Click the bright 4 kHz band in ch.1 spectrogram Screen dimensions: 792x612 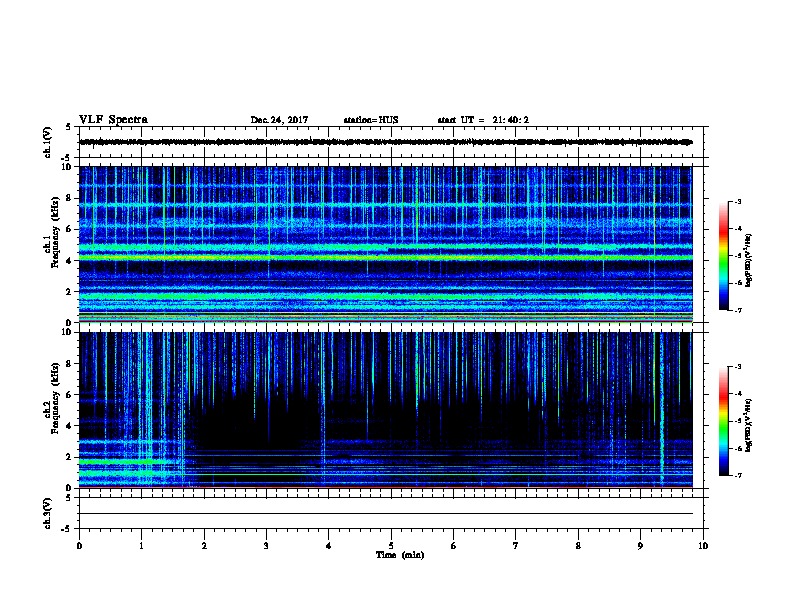386,258
